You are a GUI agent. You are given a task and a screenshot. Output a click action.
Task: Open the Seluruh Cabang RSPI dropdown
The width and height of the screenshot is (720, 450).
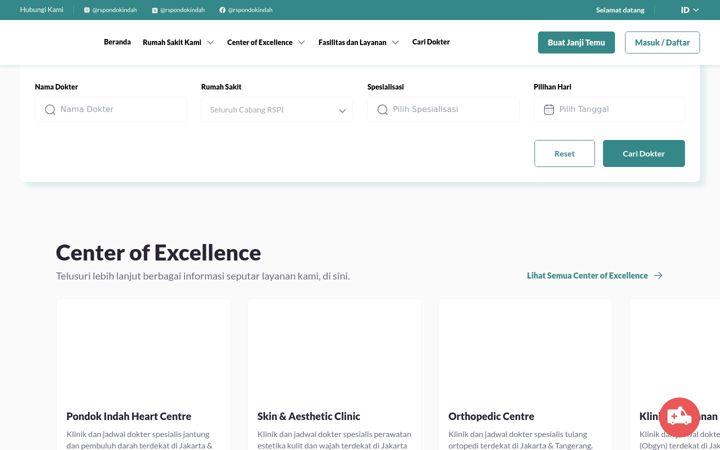click(x=277, y=110)
